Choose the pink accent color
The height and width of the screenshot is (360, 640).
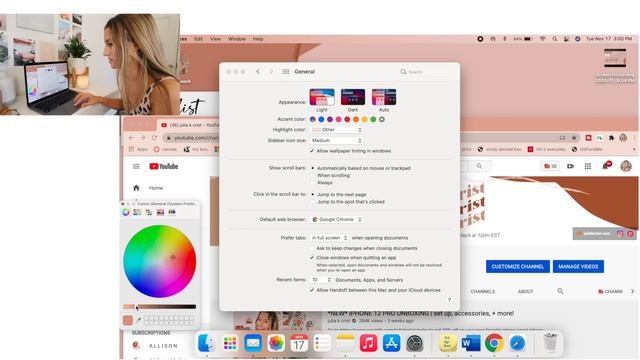point(338,119)
